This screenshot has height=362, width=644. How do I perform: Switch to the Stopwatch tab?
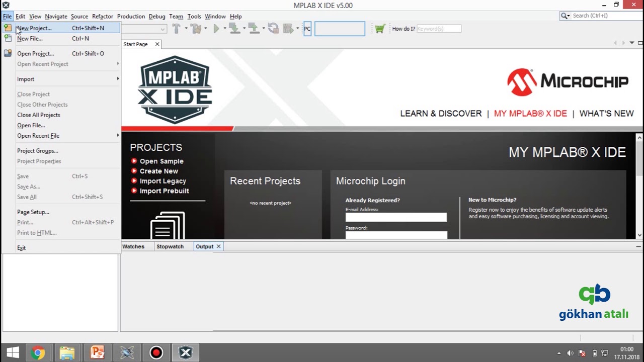tap(170, 246)
